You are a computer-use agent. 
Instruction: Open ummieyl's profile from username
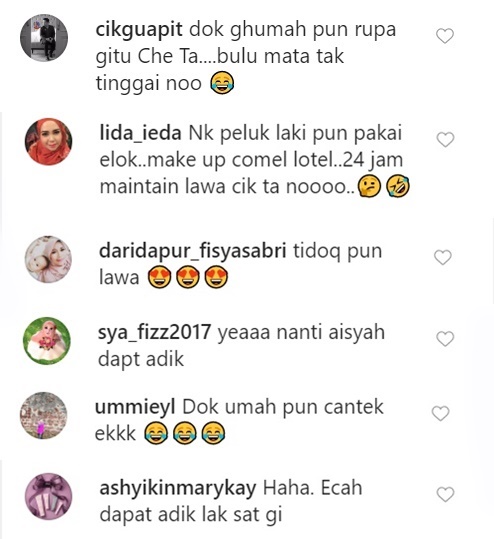(x=135, y=407)
